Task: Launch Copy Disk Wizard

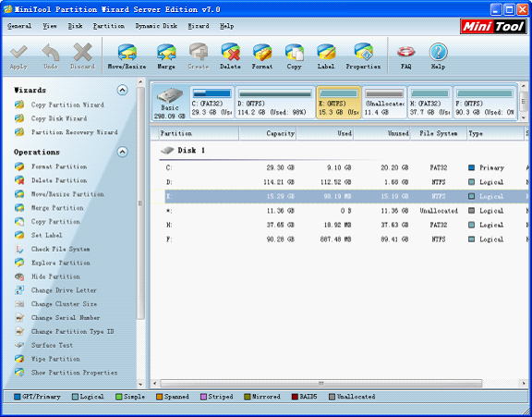Action: 59,118
